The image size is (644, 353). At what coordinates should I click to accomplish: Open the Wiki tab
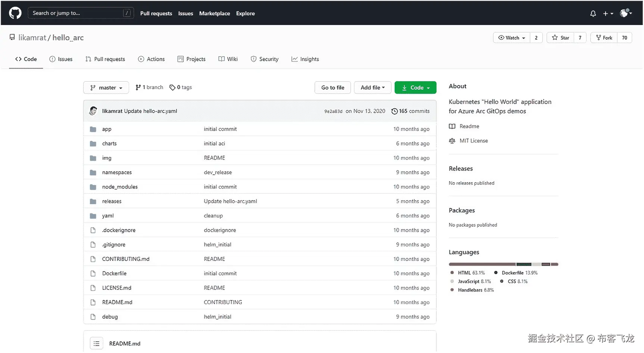pos(228,59)
